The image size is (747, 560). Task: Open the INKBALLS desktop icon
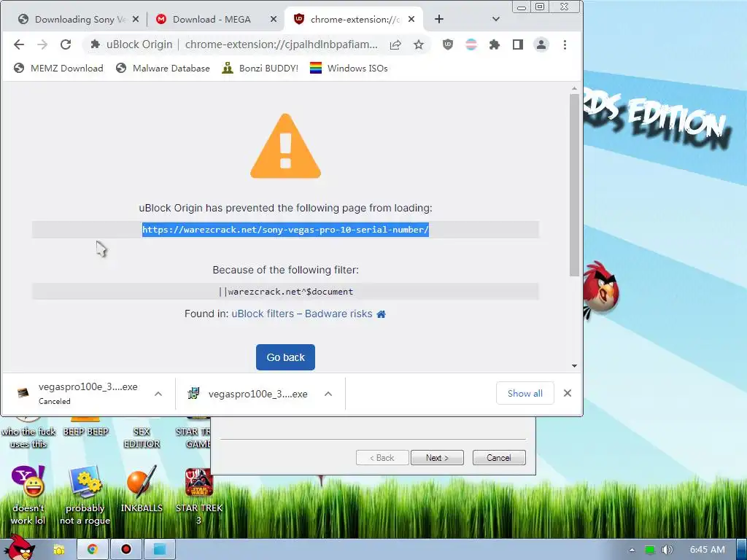click(142, 489)
